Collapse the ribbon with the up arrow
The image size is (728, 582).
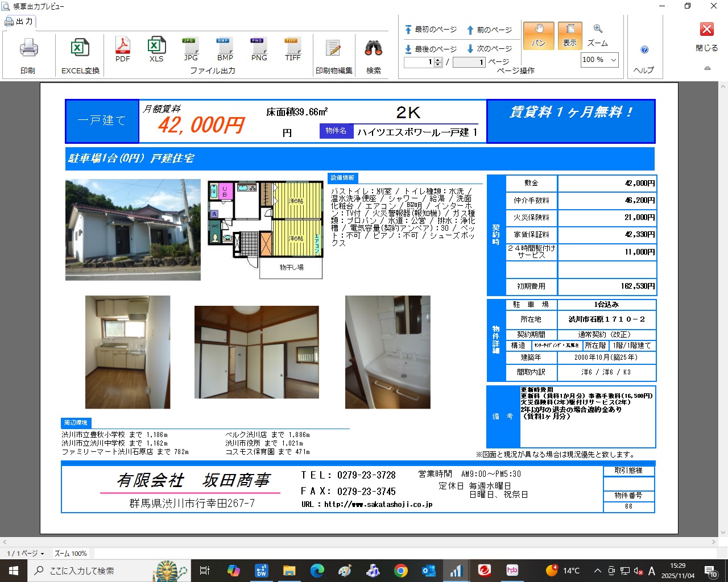click(707, 68)
